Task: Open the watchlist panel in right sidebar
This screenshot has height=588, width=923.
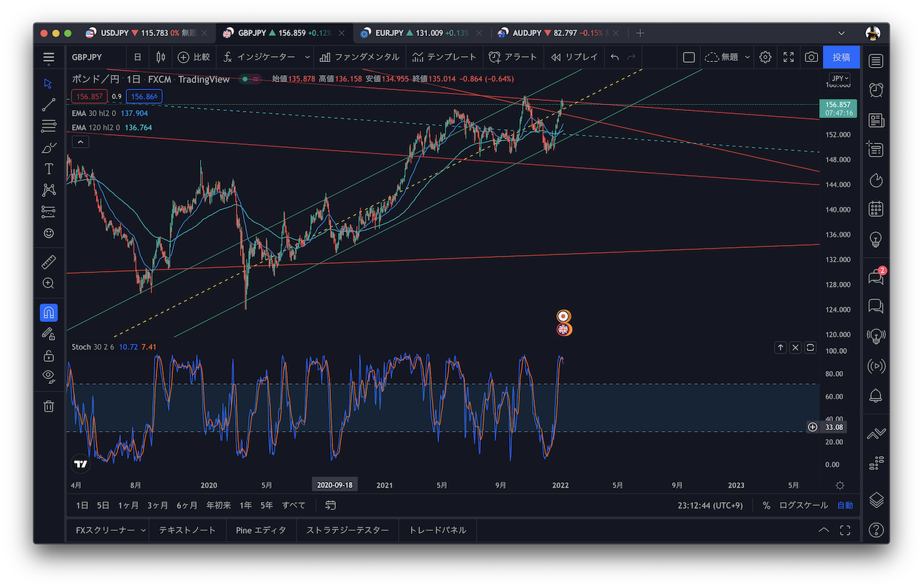Action: click(x=876, y=61)
